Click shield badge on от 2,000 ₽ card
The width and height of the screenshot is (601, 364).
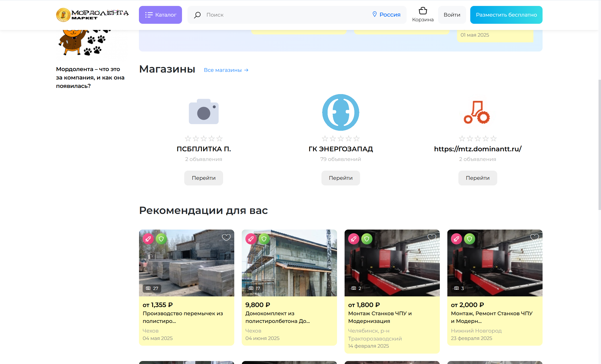coord(470,239)
